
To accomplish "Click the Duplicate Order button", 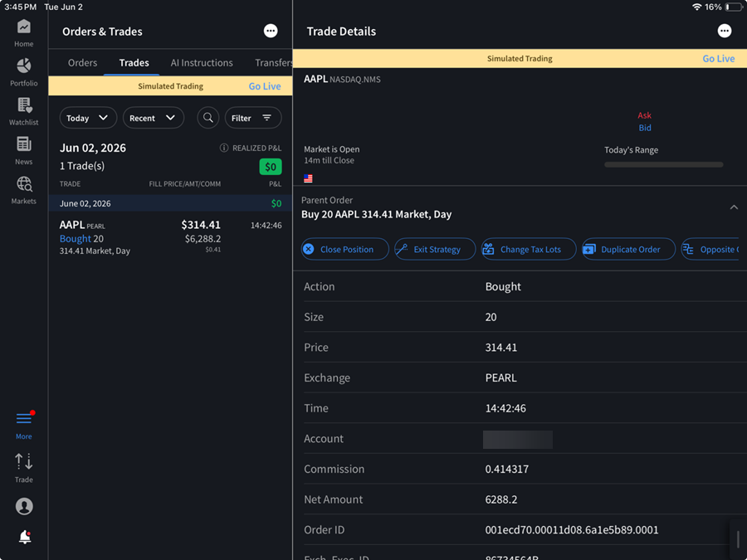I will (x=629, y=249).
